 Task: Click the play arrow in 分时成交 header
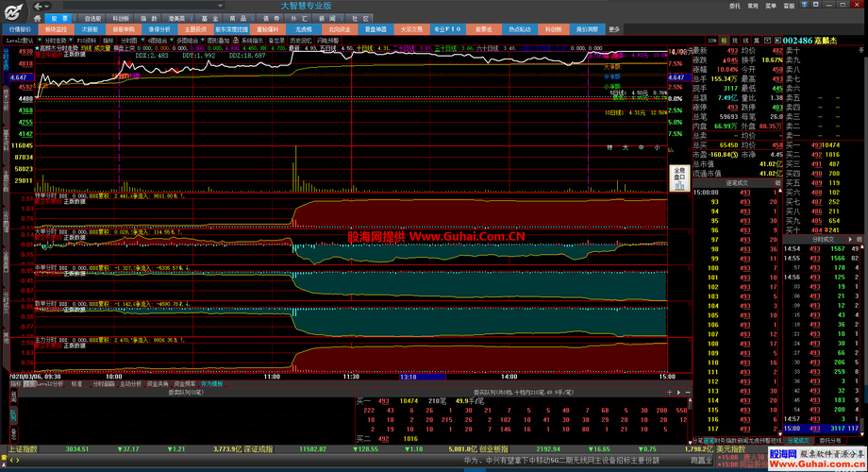point(850,240)
